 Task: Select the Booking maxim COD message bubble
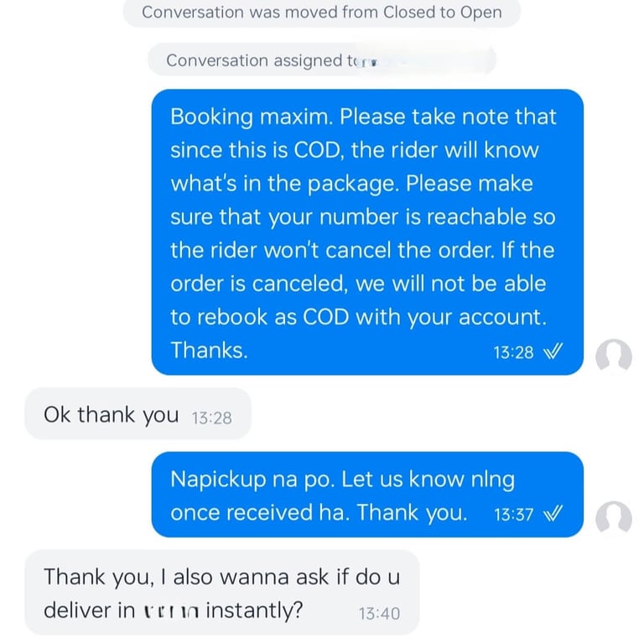click(367, 232)
